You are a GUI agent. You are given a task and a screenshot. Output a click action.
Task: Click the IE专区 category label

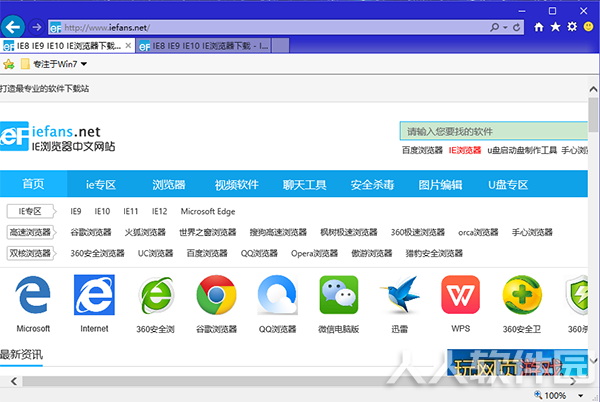[x=31, y=211]
